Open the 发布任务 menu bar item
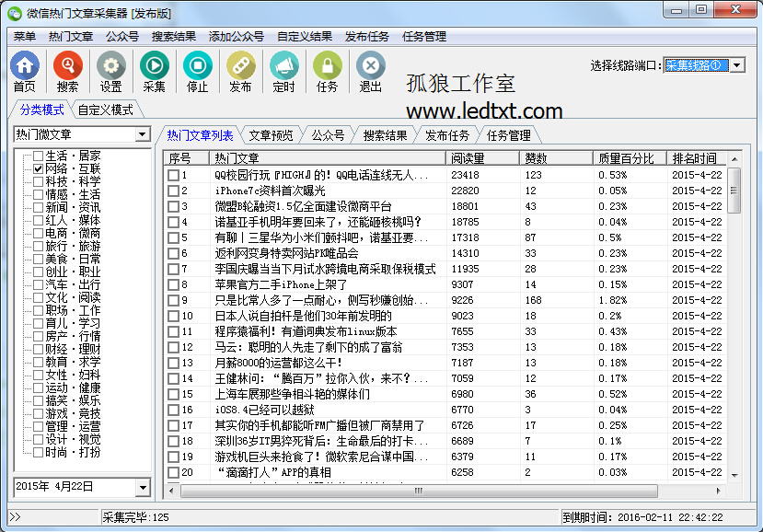This screenshot has width=763, height=532. (367, 37)
